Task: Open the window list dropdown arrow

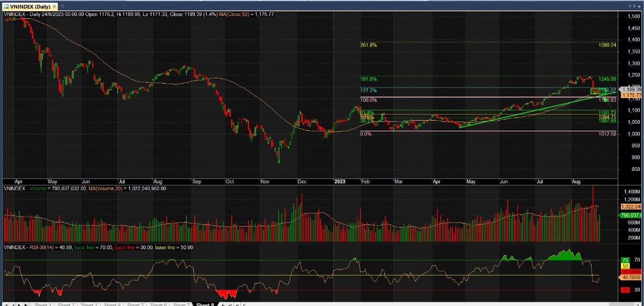Action: coord(639,6)
